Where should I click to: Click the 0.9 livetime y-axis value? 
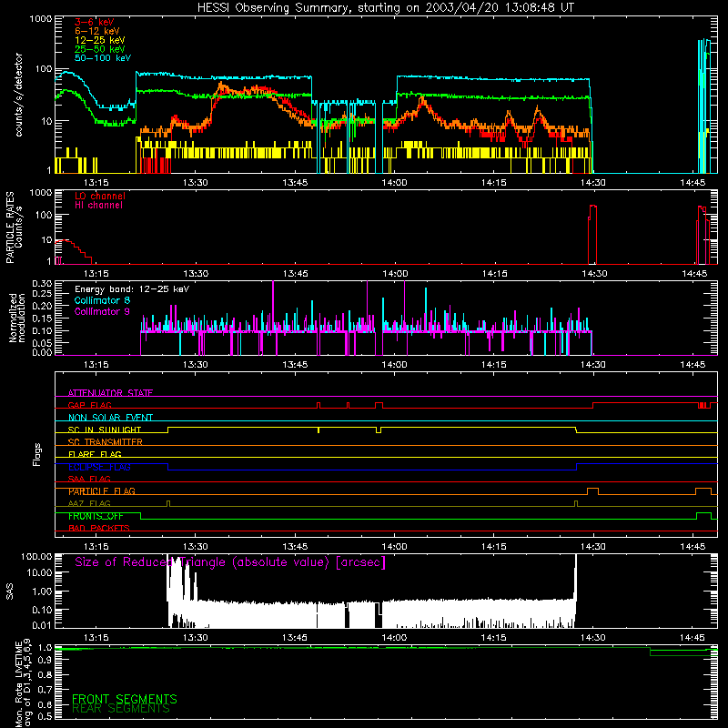pos(45,661)
